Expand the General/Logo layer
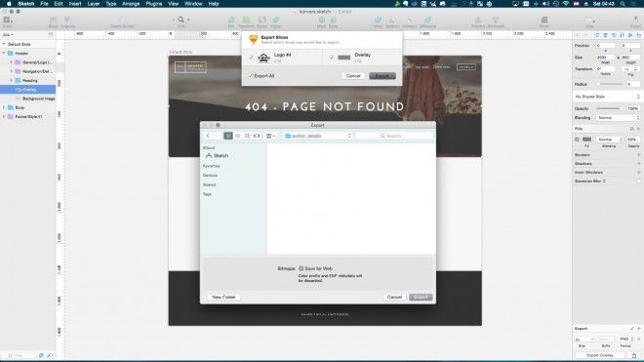Screen dimensions: 644x362 [12, 62]
